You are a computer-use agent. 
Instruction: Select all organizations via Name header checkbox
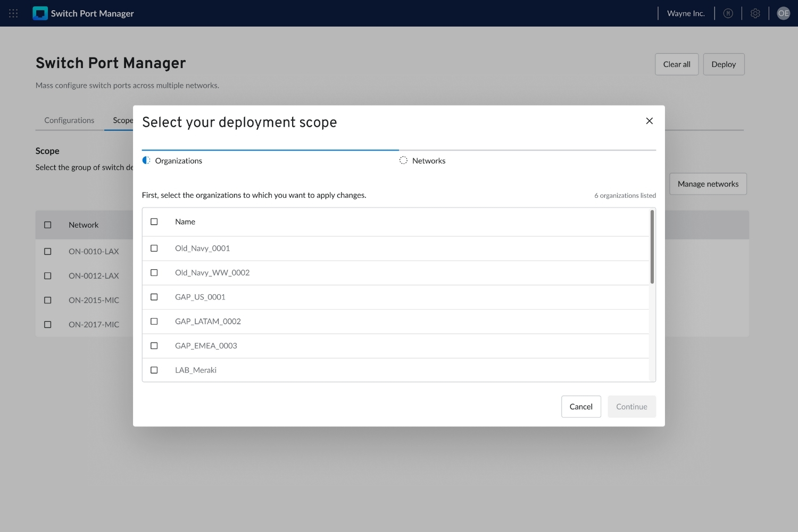point(154,222)
